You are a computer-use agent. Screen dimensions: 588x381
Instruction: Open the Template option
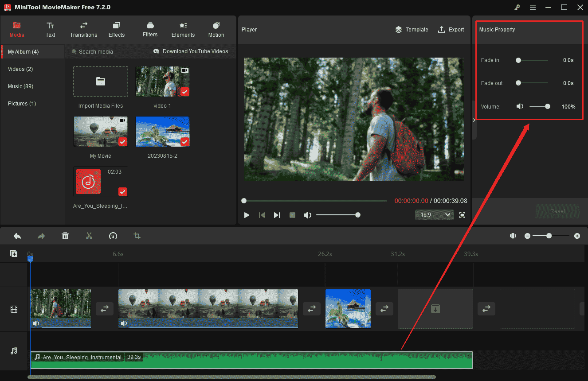(x=412, y=30)
